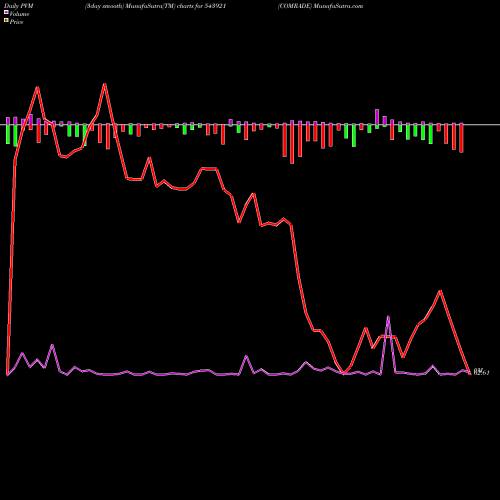Click the 'Daily PVM' title text

tap(19, 6)
